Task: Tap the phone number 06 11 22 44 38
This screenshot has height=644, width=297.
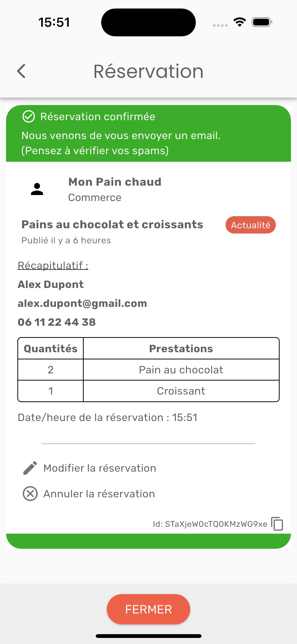Action: coord(57,322)
